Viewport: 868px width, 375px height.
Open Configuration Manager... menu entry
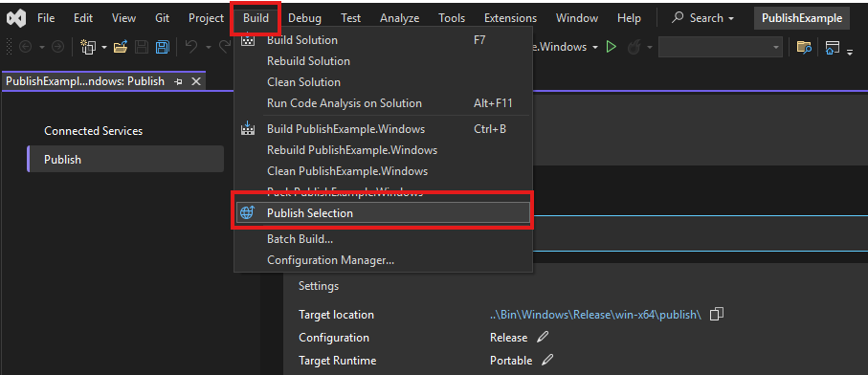[x=383, y=260]
